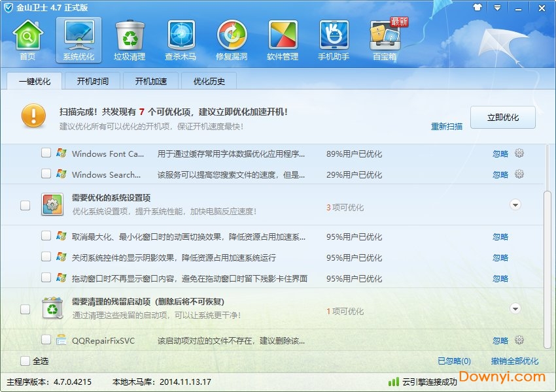Viewport: 556px width, 392px height.
Task: Open the 百宝箱 toolbox icon
Action: [383, 38]
